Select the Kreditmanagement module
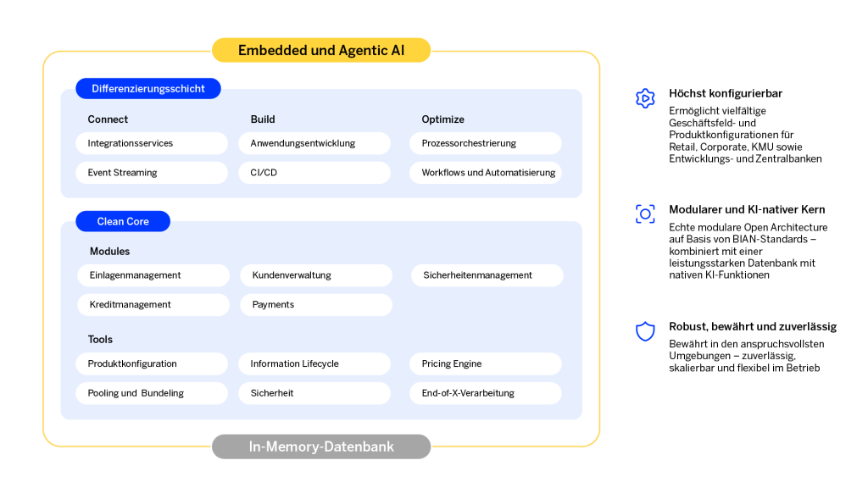The width and height of the screenshot is (868, 488). click(153, 305)
